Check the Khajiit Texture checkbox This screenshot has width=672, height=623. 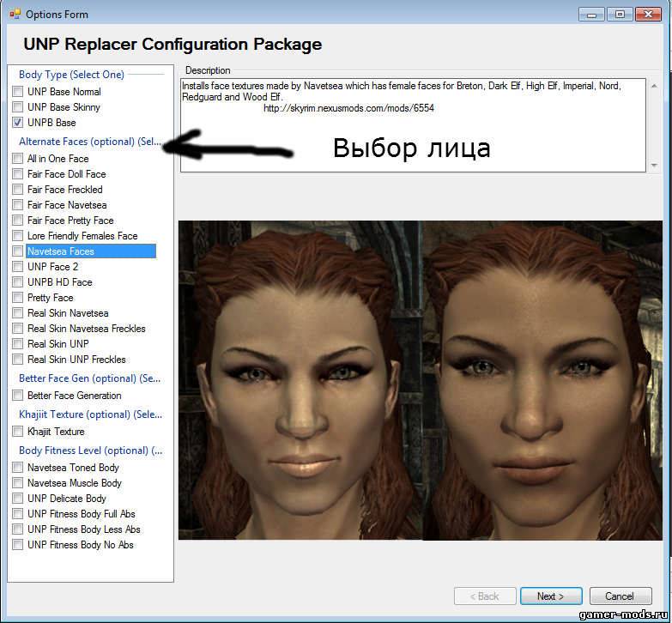pyautogui.click(x=17, y=432)
